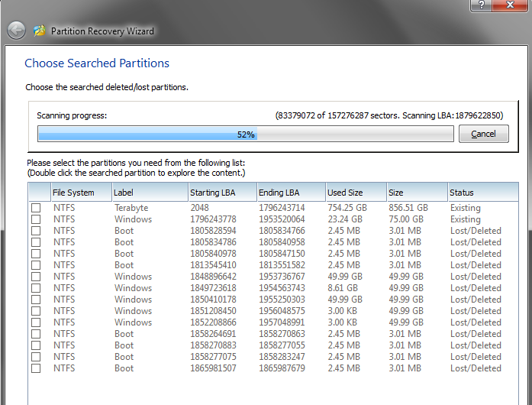Click the Partition Recovery Wizard icon
Screen dimensions: 532x405
[40, 31]
